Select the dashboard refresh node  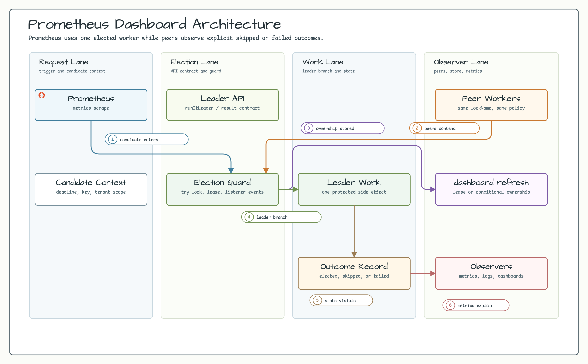coord(491,189)
